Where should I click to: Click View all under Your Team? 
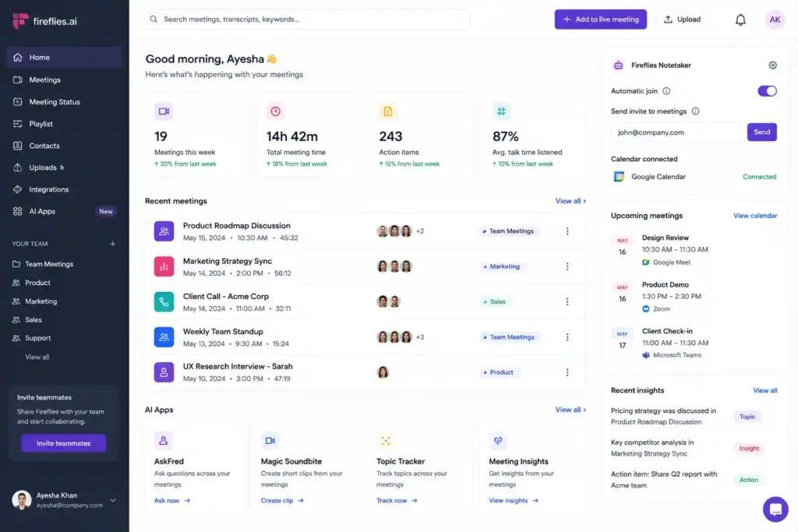pyautogui.click(x=37, y=357)
